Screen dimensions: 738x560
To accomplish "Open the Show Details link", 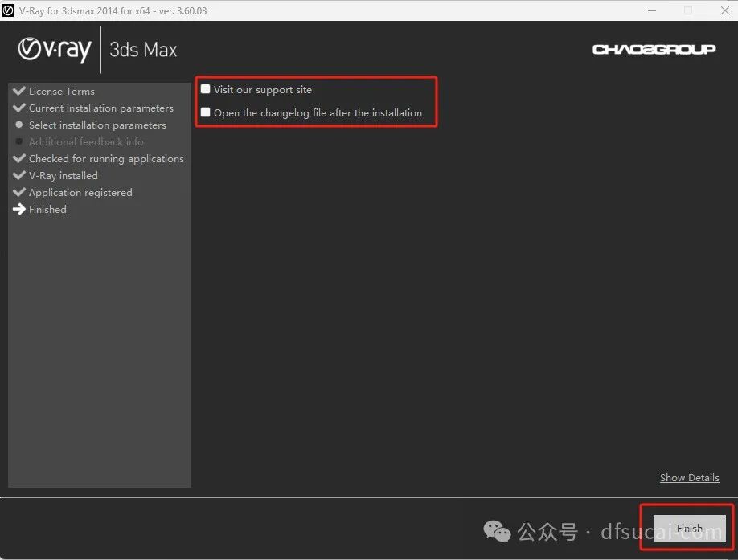I will (x=690, y=478).
